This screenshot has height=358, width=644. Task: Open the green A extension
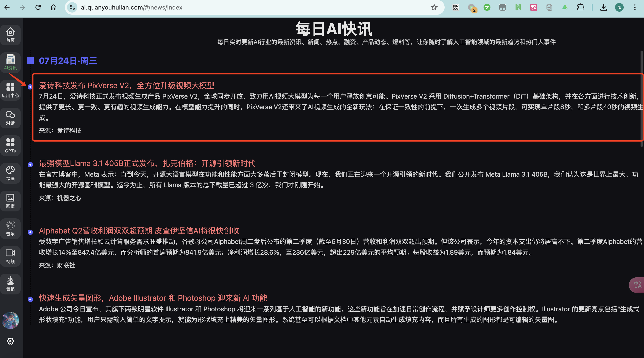point(564,7)
